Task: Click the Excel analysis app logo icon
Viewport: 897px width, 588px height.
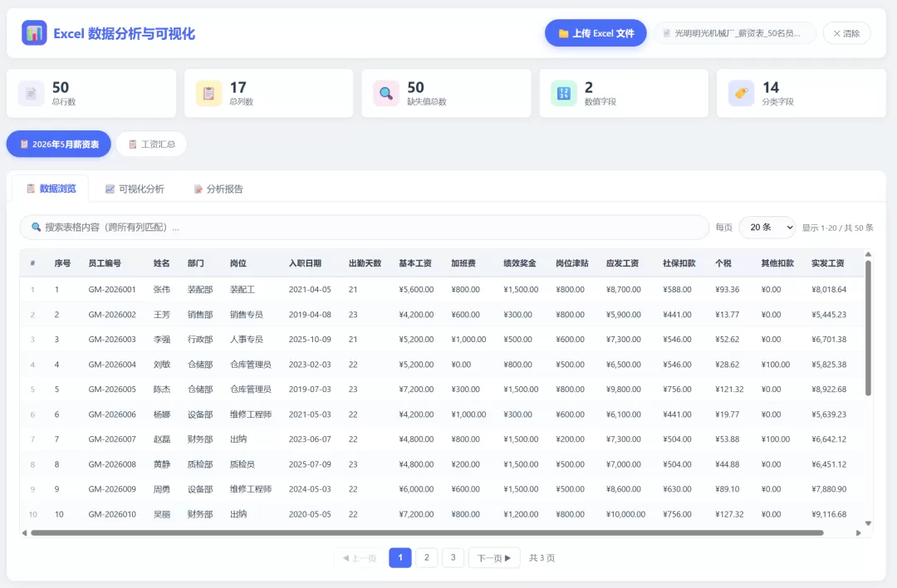Action: point(34,33)
